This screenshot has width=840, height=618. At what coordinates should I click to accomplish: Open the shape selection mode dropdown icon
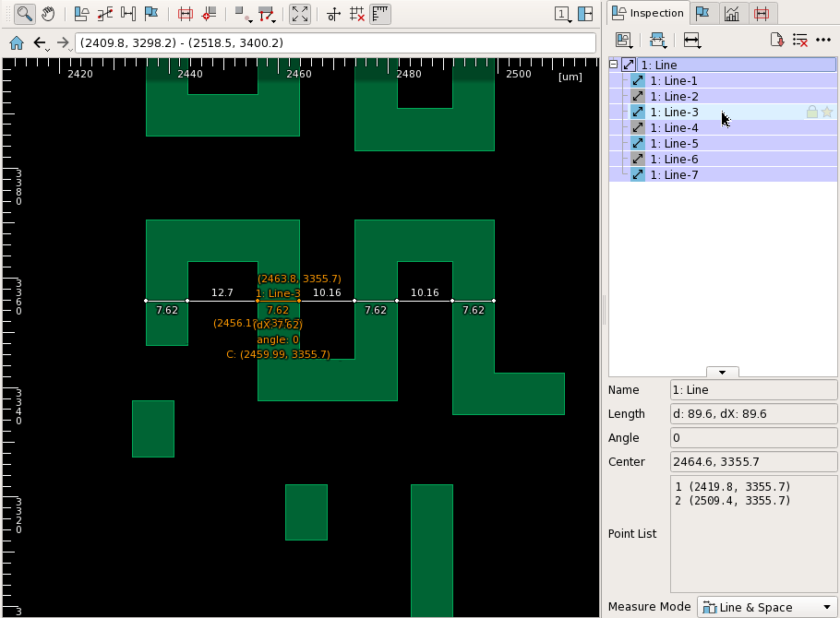[x=244, y=15]
